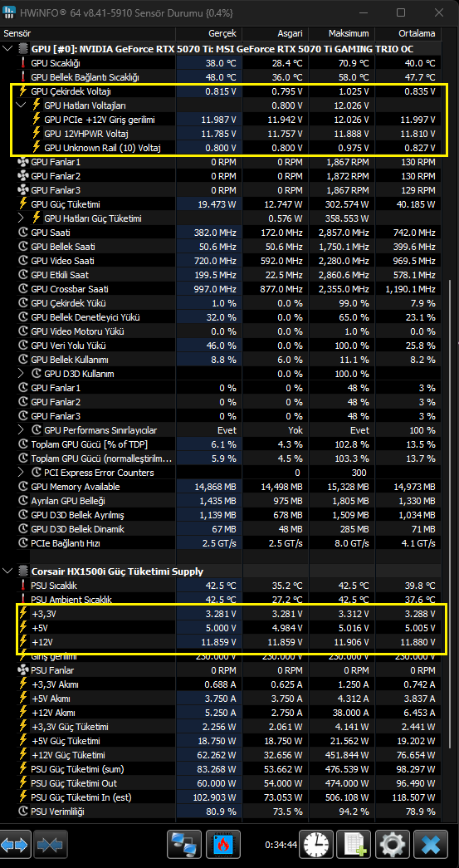Screen dimensions: 459x868
Task: Select the GPU Video Saati row
Action: tap(221, 261)
